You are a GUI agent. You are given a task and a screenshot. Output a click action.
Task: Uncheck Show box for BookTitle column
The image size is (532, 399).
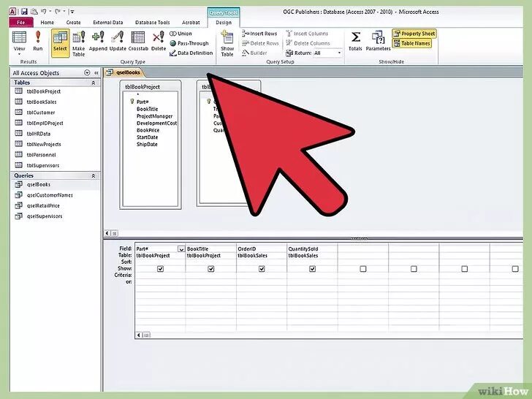click(210, 269)
